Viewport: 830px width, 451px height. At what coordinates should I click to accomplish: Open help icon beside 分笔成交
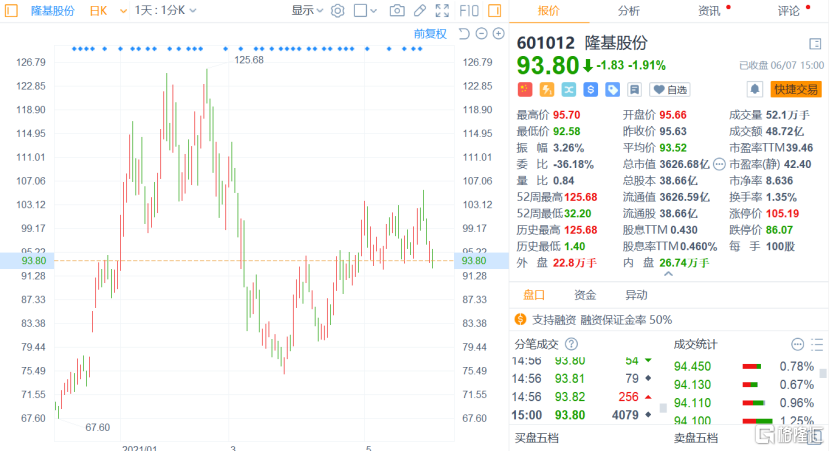click(571, 345)
